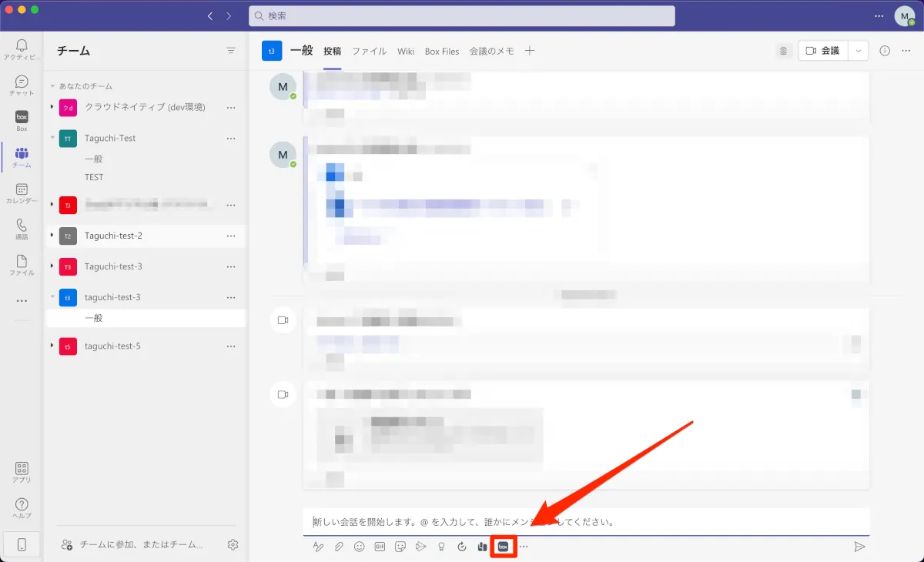This screenshot has height=562, width=924.
Task: Open the Wiki tab
Action: tap(406, 52)
